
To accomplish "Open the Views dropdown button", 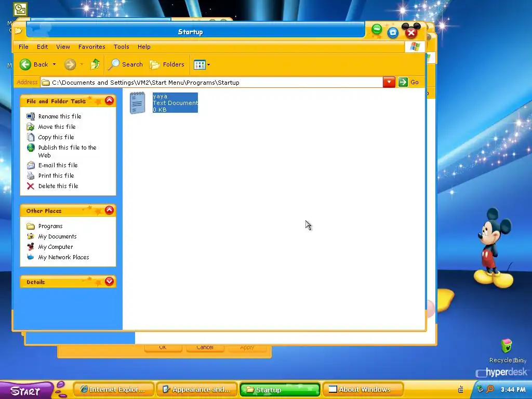I will 202,64.
